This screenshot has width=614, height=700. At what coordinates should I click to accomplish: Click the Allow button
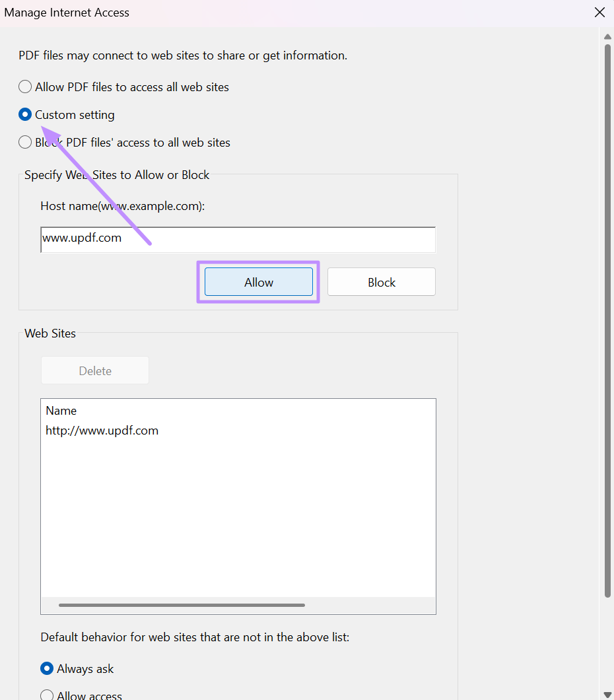point(259,282)
